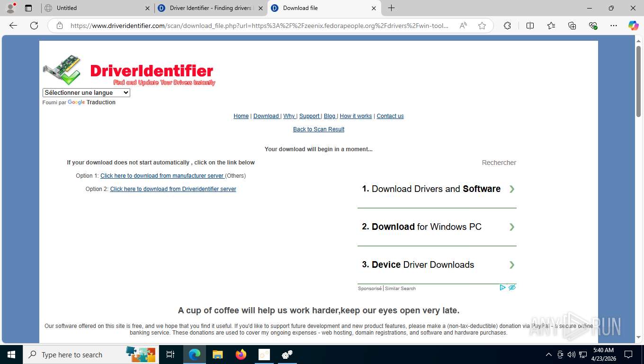Go back to the previous page
Viewport: 644px width, 364px height.
coord(13,26)
